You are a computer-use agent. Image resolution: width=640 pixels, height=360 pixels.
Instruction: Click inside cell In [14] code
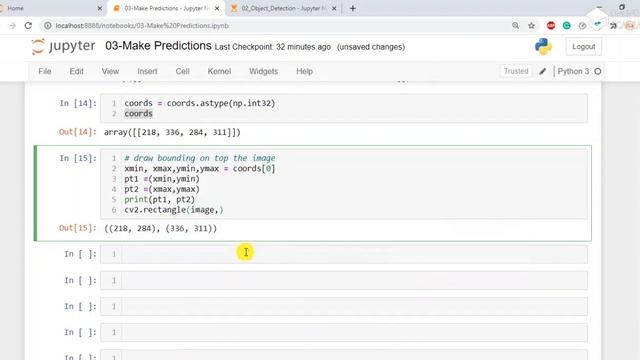tap(344, 108)
